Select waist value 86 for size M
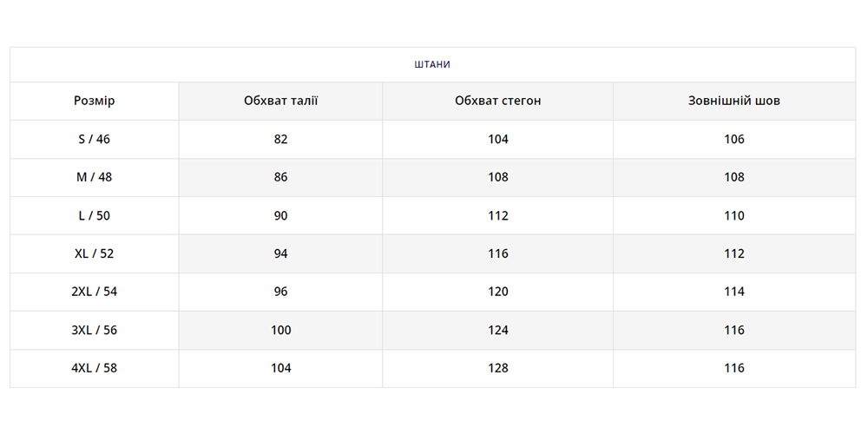This screenshot has width=868, height=434. click(280, 177)
